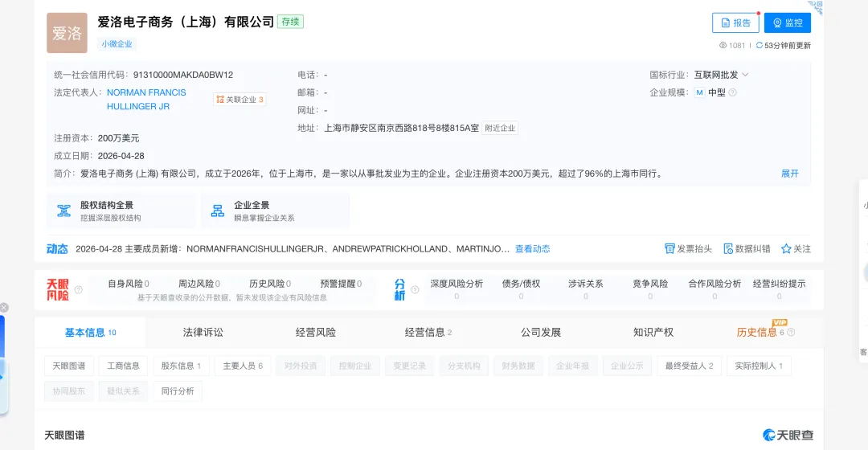Open 企业全景 card
The image size is (868, 450).
tap(275, 211)
